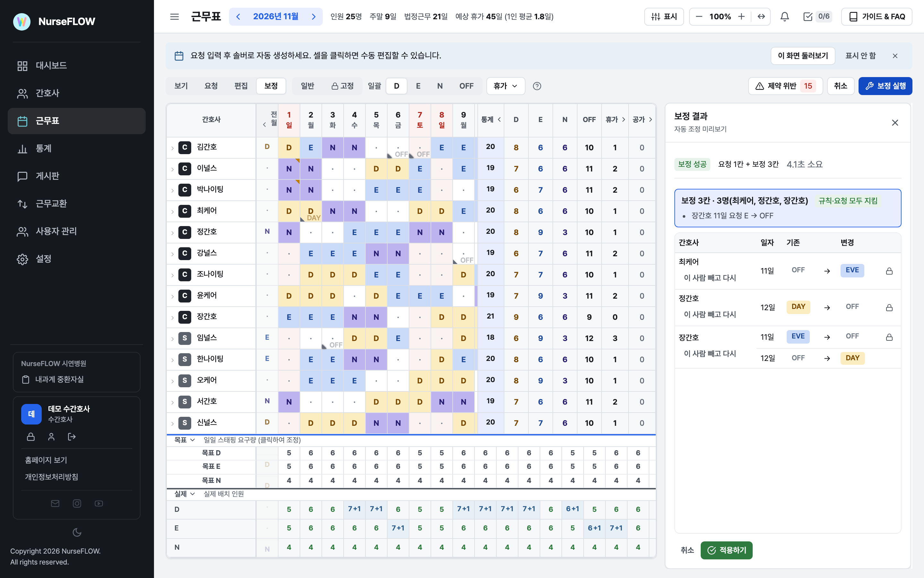Image resolution: width=924 pixels, height=578 pixels.
Task: Open the 휴가 dropdown
Action: 506,86
